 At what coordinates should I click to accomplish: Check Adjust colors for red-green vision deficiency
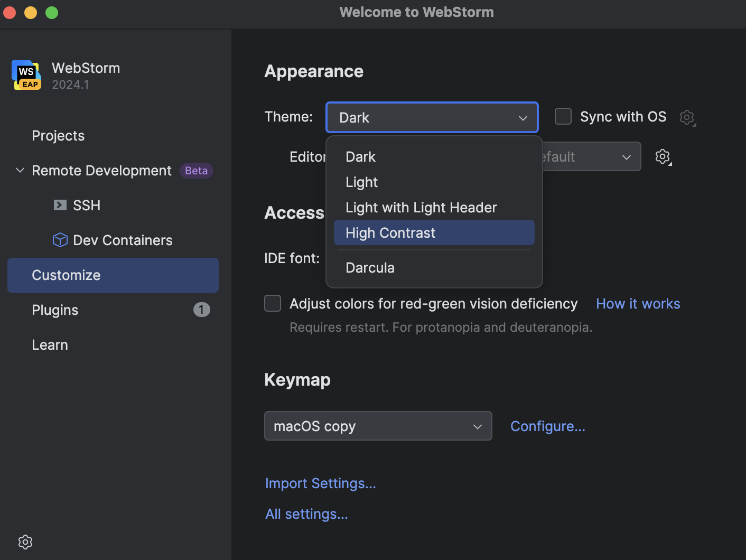(273, 303)
